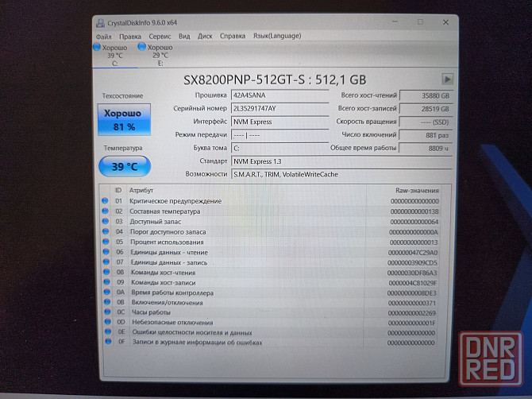This screenshot has width=532, height=399.
Task: Open the Диск menu
Action: [x=205, y=36]
